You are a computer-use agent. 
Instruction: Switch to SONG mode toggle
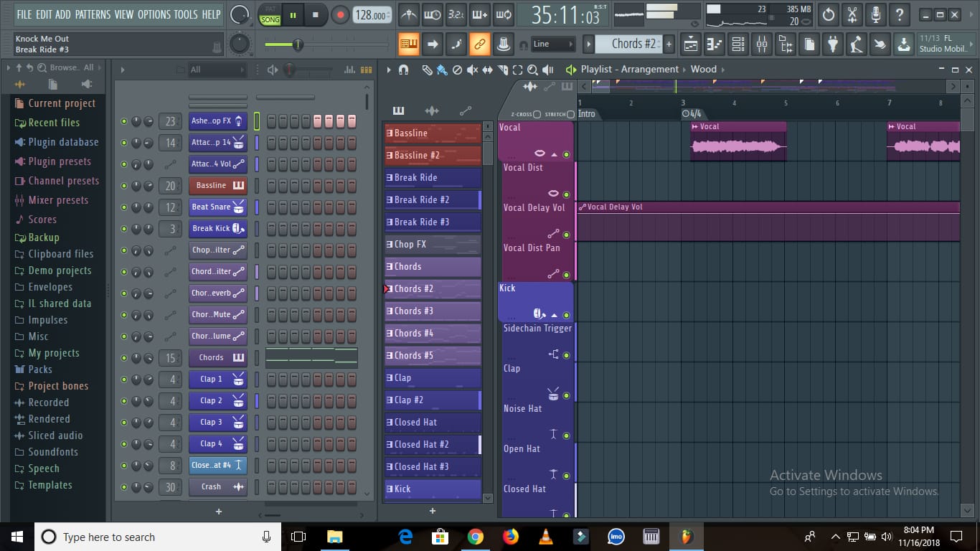[270, 19]
